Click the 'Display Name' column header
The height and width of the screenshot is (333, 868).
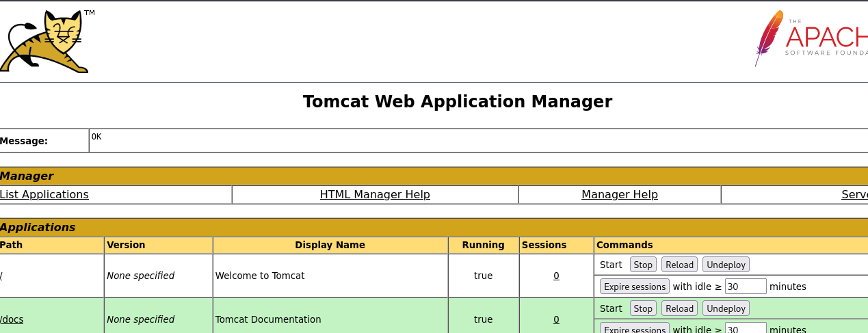[x=330, y=245]
